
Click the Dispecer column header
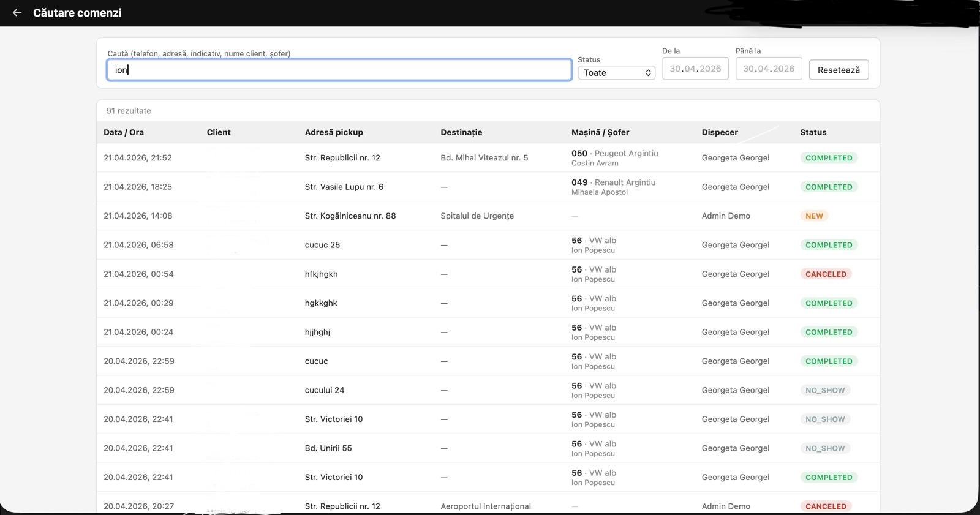(719, 132)
